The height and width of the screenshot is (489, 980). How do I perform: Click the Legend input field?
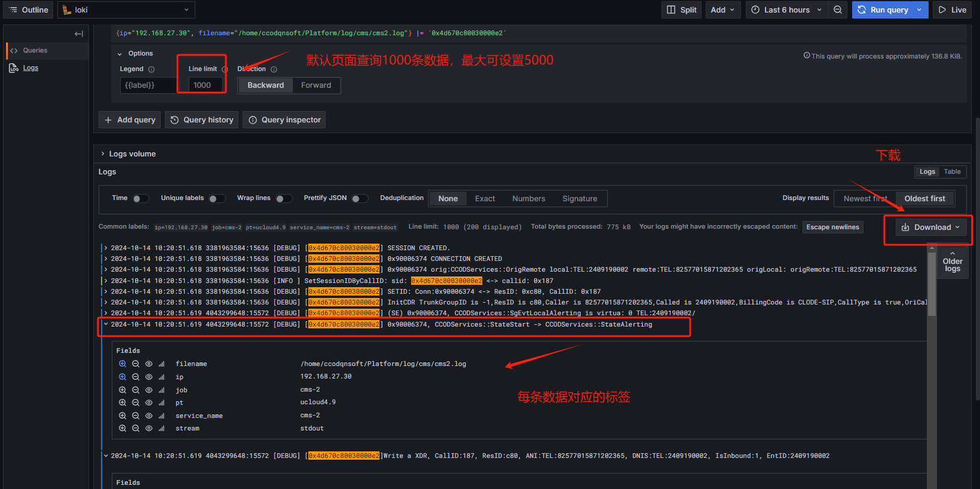(x=148, y=85)
